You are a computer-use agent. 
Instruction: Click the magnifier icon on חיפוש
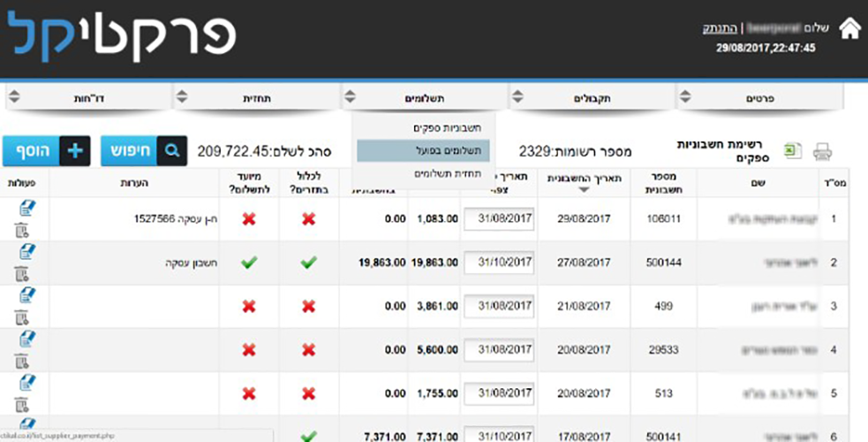pos(172,150)
